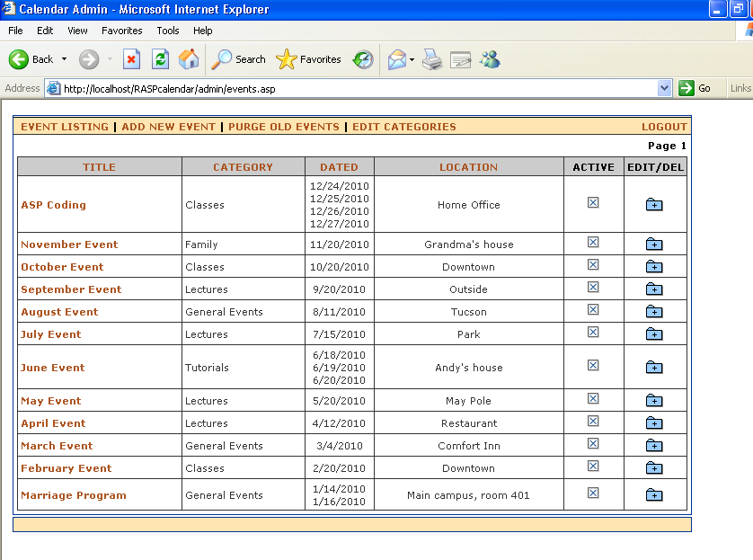The height and width of the screenshot is (560, 753).
Task: Expand the Mail button dropdown arrow
Action: coord(412,59)
